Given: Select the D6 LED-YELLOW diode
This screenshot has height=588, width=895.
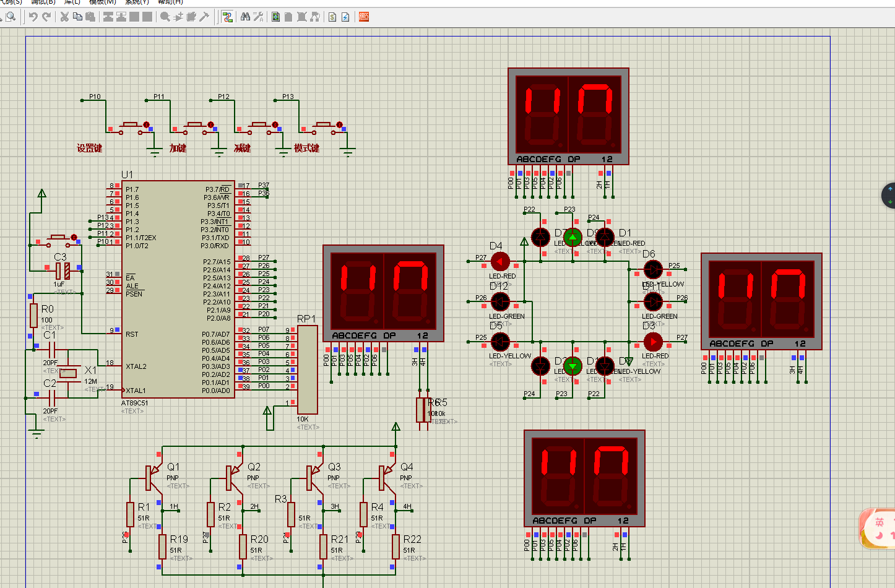Looking at the screenshot, I should pyautogui.click(x=653, y=269).
